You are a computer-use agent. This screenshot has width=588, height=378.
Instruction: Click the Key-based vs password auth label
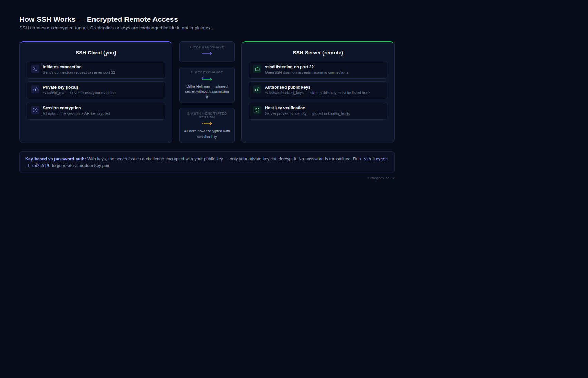pos(56,159)
